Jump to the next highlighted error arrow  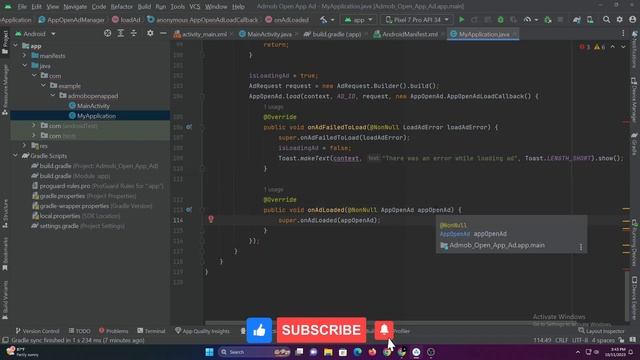(623, 47)
